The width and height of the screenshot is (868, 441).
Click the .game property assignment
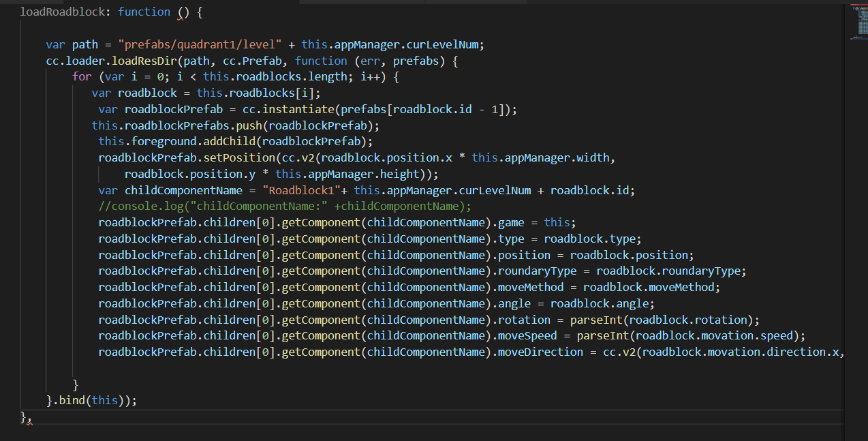[x=511, y=223]
